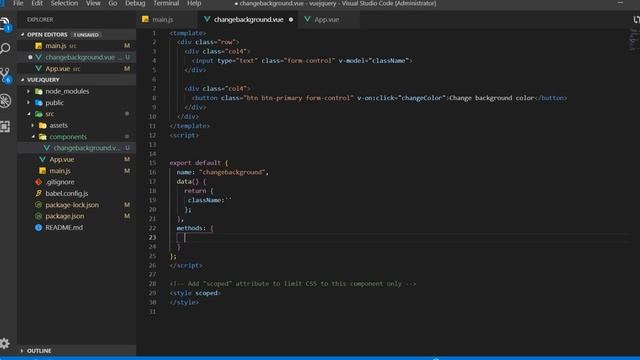Open App.vue in Open Editors list

(x=76, y=69)
